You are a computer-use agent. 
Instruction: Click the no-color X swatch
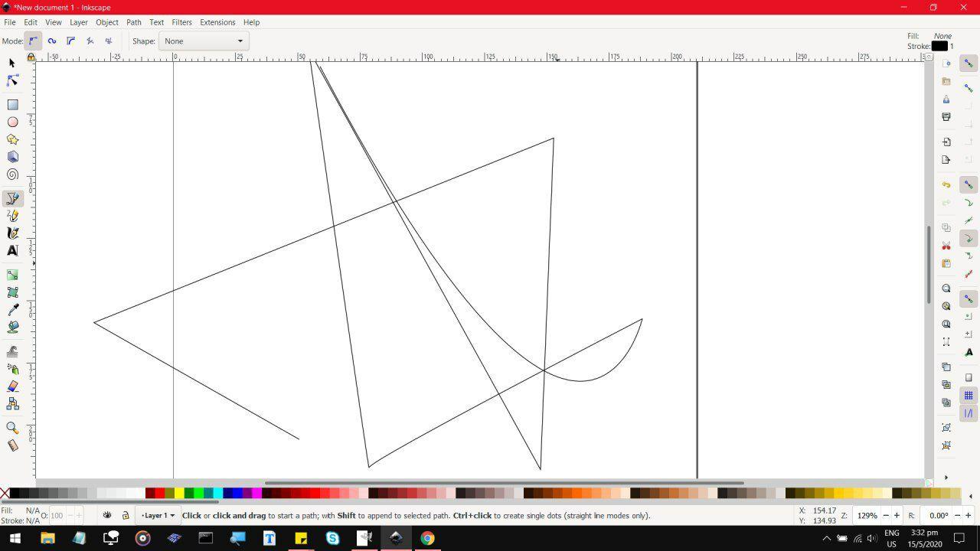click(5, 494)
